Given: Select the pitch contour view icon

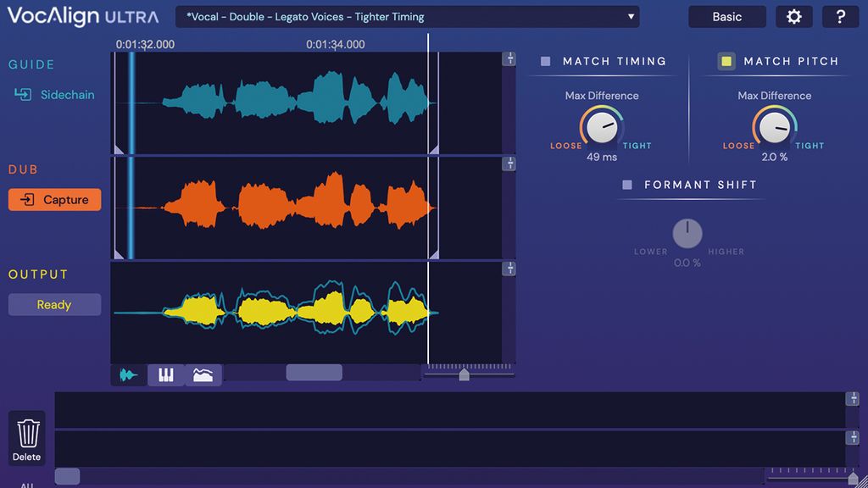Looking at the screenshot, I should [x=203, y=373].
